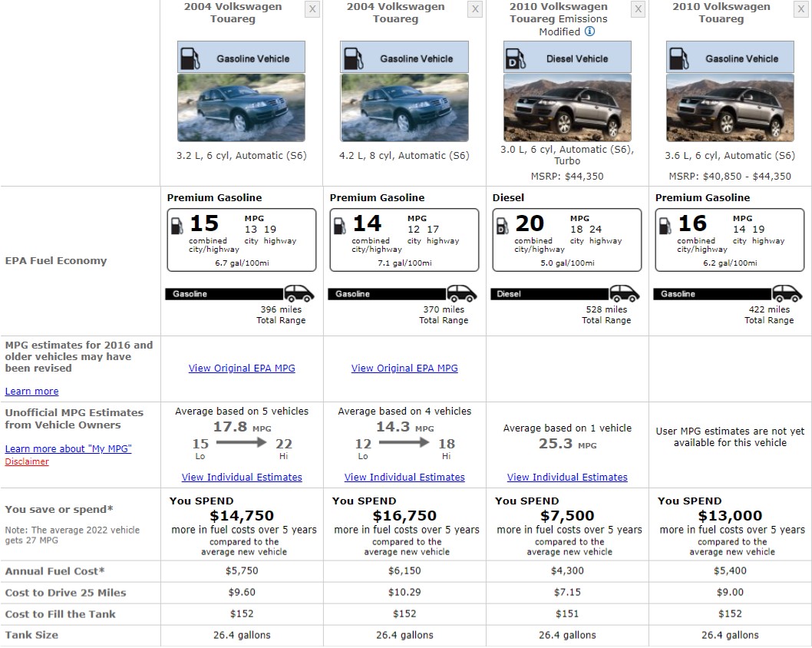Click the diesel pump icon beside 20 MPG combined
812x648 pixels.
coord(503,226)
